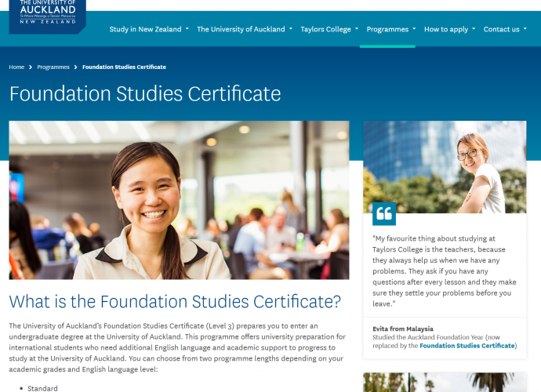Image resolution: width=541 pixels, height=392 pixels.
Task: Click Evita's testimonial photo
Action: (x=445, y=167)
